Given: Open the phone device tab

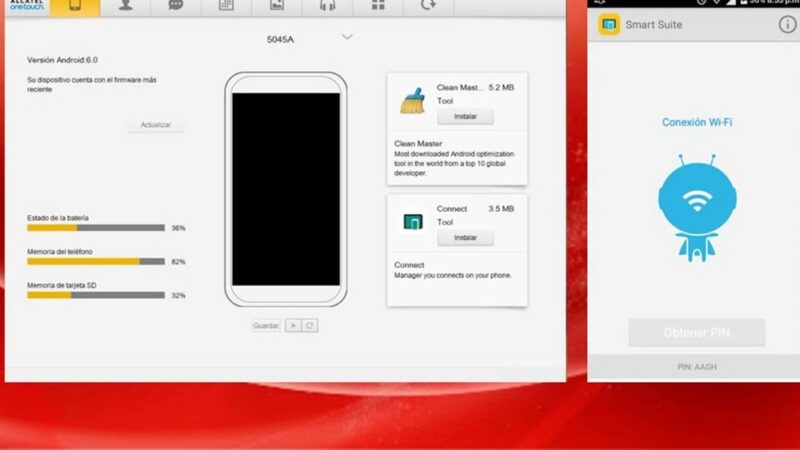Looking at the screenshot, I should pyautogui.click(x=75, y=7).
